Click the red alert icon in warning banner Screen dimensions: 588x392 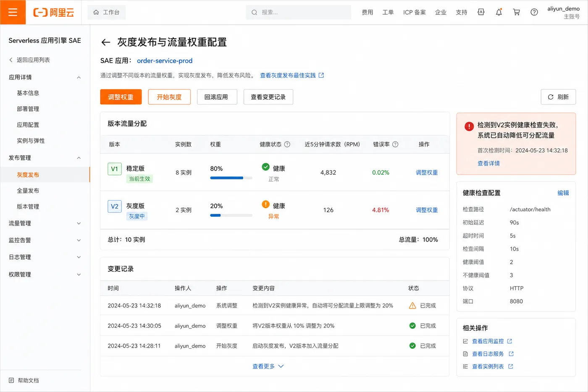pos(469,126)
